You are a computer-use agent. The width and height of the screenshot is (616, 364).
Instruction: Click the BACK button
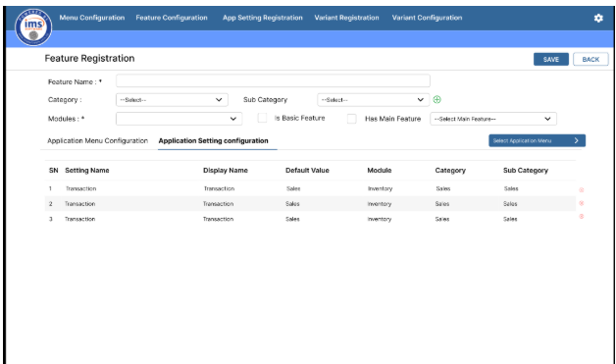[590, 59]
